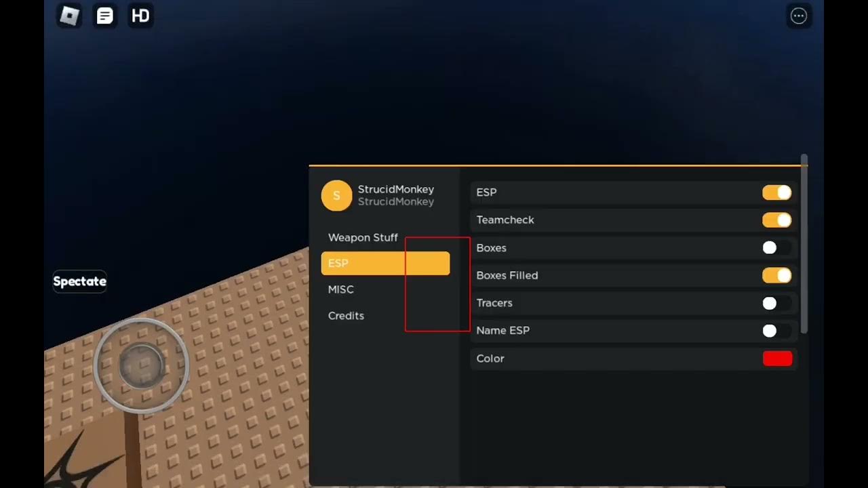The height and width of the screenshot is (488, 868).
Task: Enable the Boxes toggle
Action: tap(776, 248)
